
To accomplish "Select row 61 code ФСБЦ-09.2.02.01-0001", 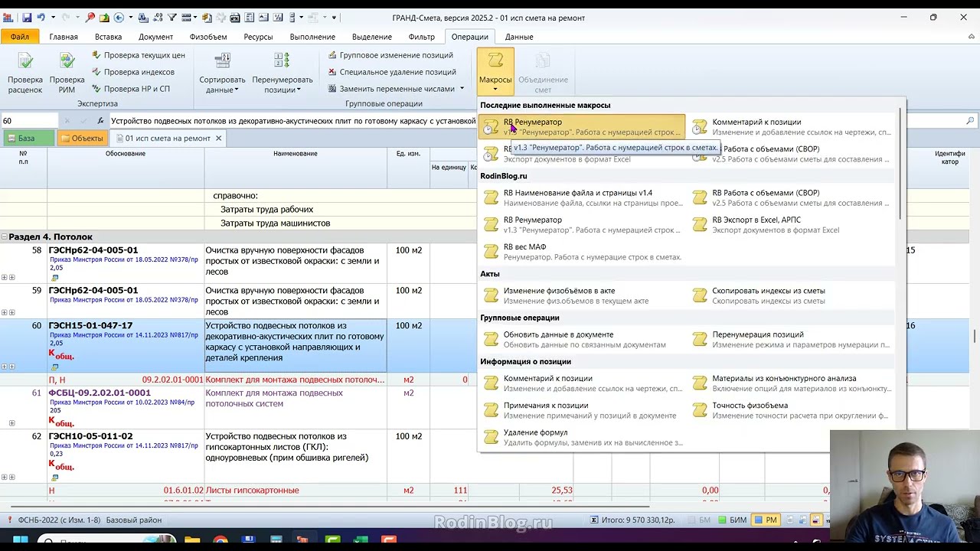I will (100, 393).
